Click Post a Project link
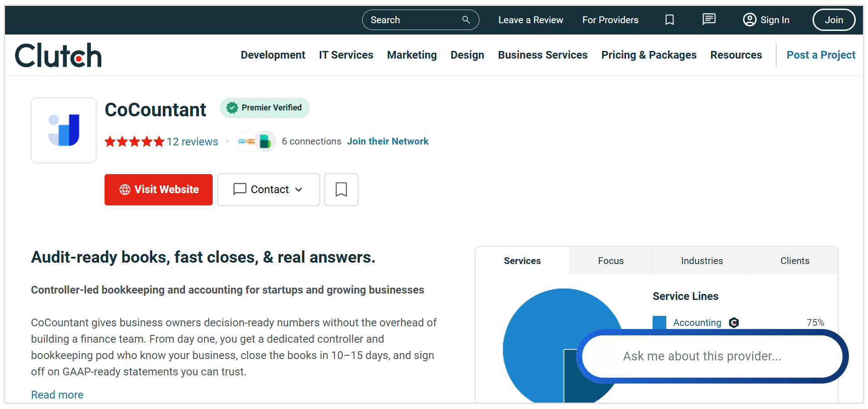Screen dimensions: 868x409 pyautogui.click(x=821, y=55)
